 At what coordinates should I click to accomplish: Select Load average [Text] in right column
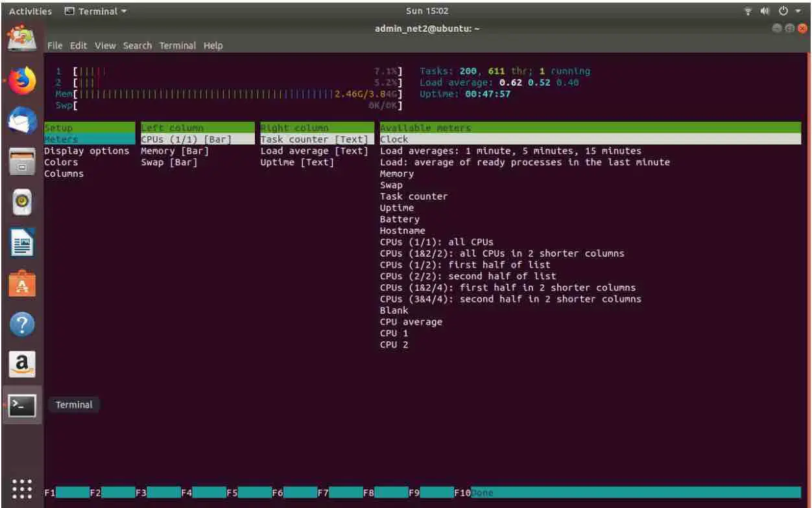click(x=315, y=151)
